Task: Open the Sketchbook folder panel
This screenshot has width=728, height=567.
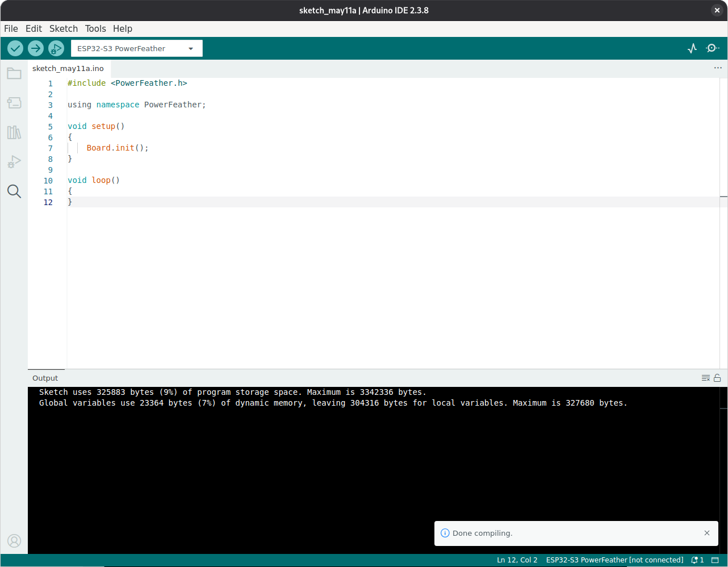Action: (x=14, y=73)
